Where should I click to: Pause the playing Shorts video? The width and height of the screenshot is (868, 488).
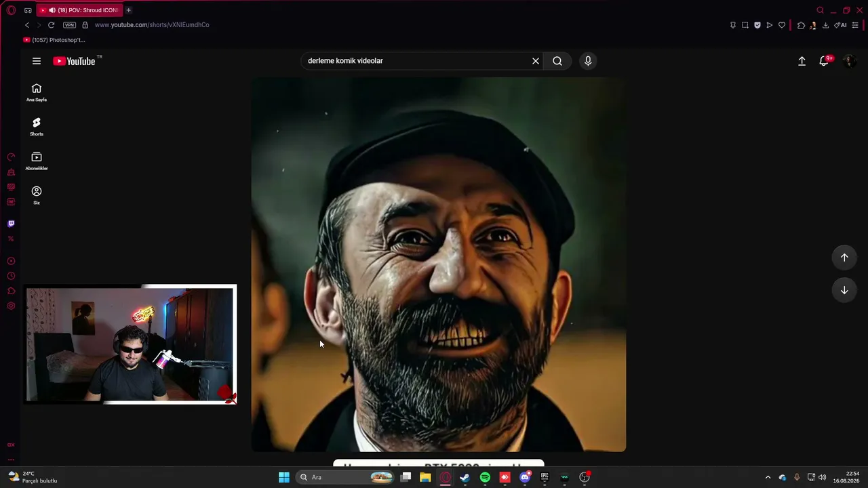439,264
